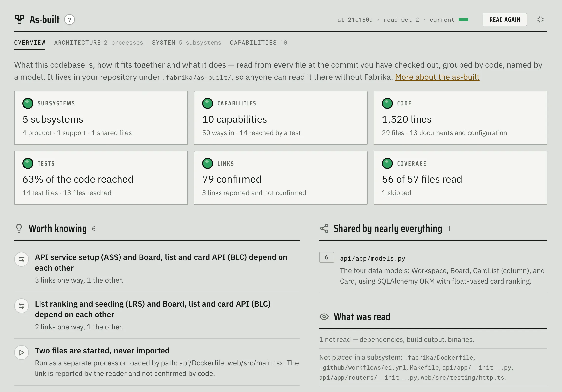Click play icon for Two files are started item
This screenshot has height=392, width=562.
pyautogui.click(x=21, y=353)
